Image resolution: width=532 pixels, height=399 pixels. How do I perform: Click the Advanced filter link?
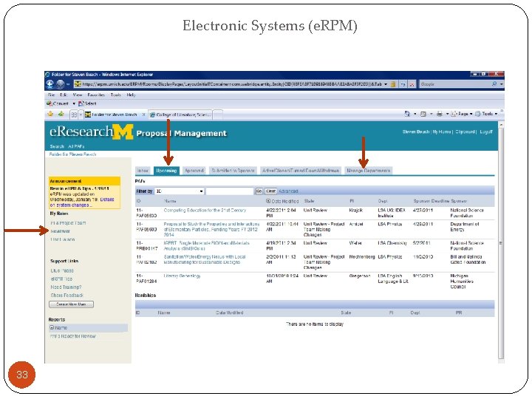click(288, 191)
